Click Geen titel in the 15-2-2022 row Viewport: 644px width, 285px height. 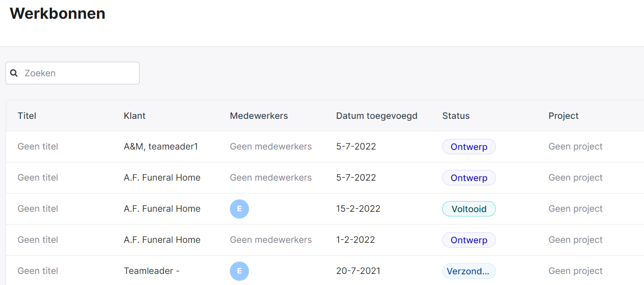[x=38, y=209]
